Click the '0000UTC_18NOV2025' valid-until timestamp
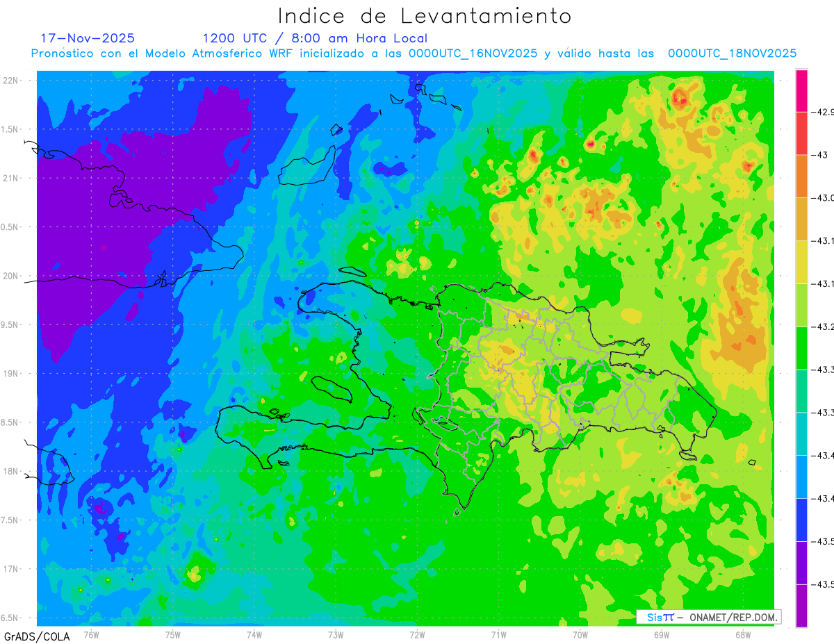The height and width of the screenshot is (644, 834). (732, 53)
